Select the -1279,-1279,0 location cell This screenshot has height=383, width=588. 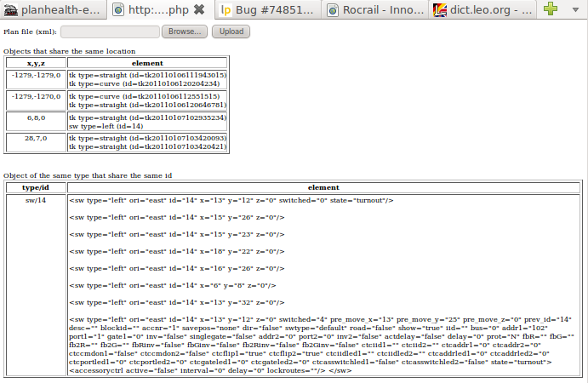pyautogui.click(x=36, y=79)
